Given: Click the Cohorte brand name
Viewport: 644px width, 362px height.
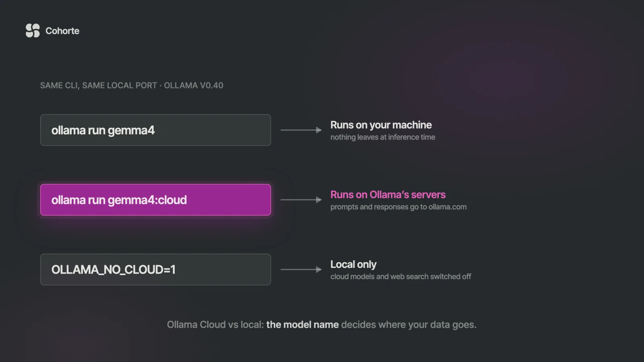Looking at the screenshot, I should pyautogui.click(x=62, y=31).
